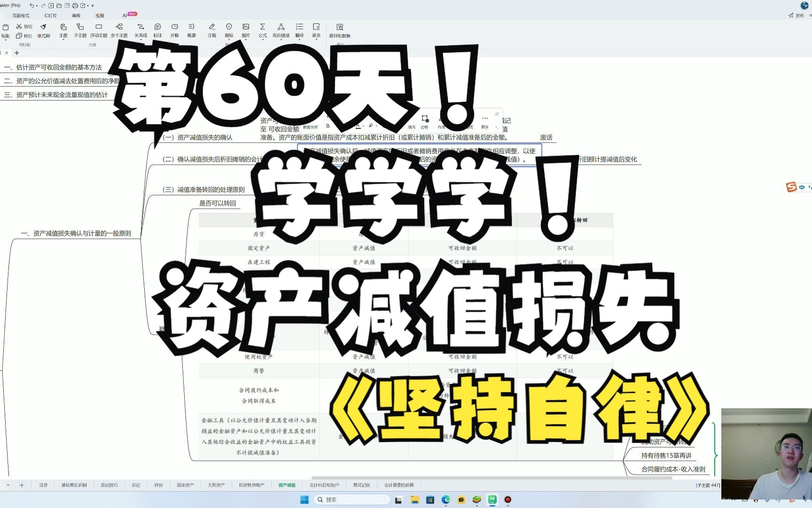Click the Windows Start button
This screenshot has height=508, width=812.
pos(304,500)
